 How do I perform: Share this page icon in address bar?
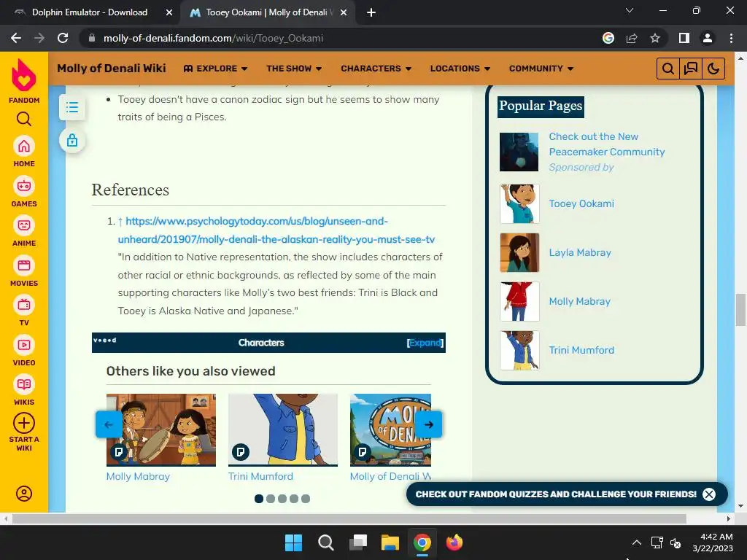click(632, 38)
